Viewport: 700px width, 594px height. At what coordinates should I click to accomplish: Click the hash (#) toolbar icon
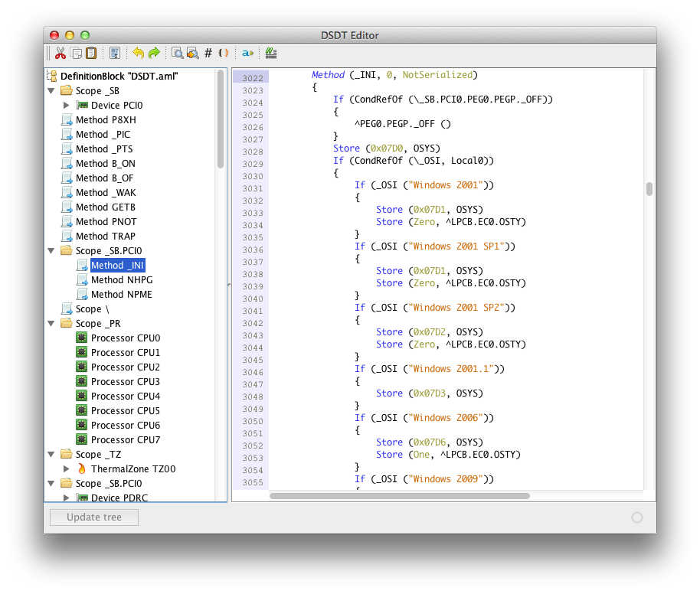coord(208,53)
